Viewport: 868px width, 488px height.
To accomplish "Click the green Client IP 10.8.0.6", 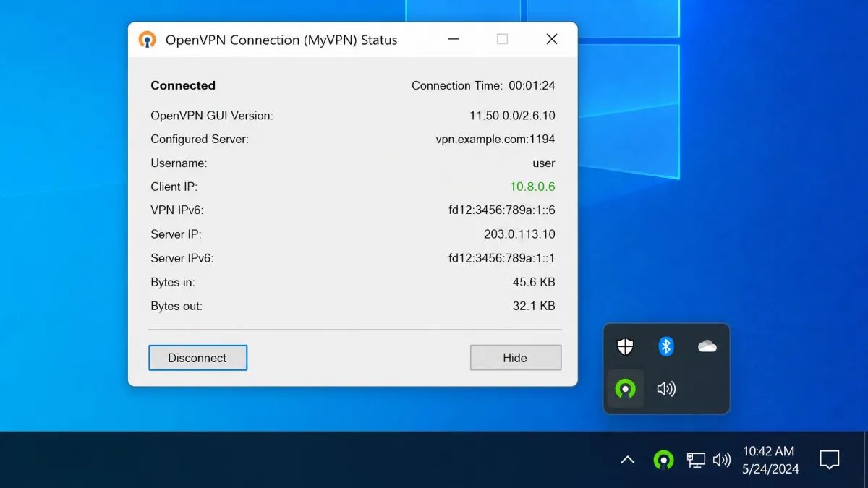I will 532,187.
